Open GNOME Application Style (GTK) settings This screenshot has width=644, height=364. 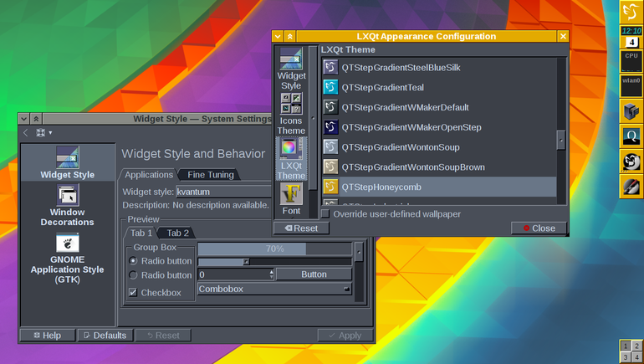click(x=68, y=259)
